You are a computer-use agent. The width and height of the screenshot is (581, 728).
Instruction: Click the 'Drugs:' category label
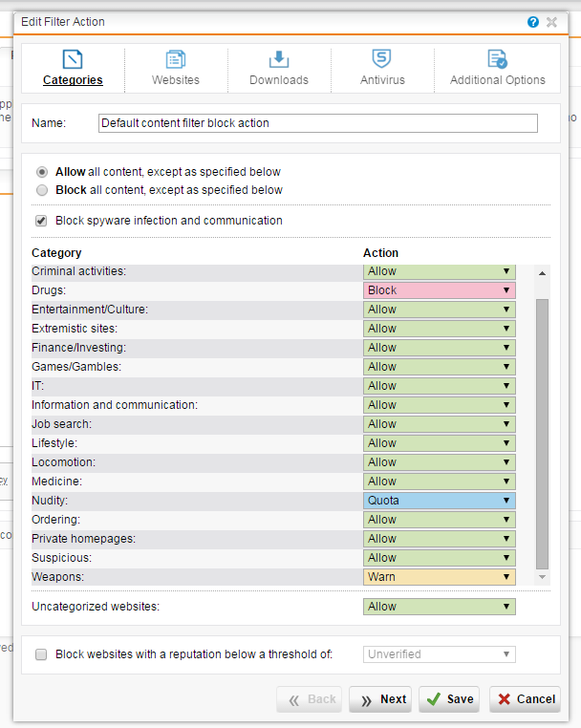click(x=49, y=290)
